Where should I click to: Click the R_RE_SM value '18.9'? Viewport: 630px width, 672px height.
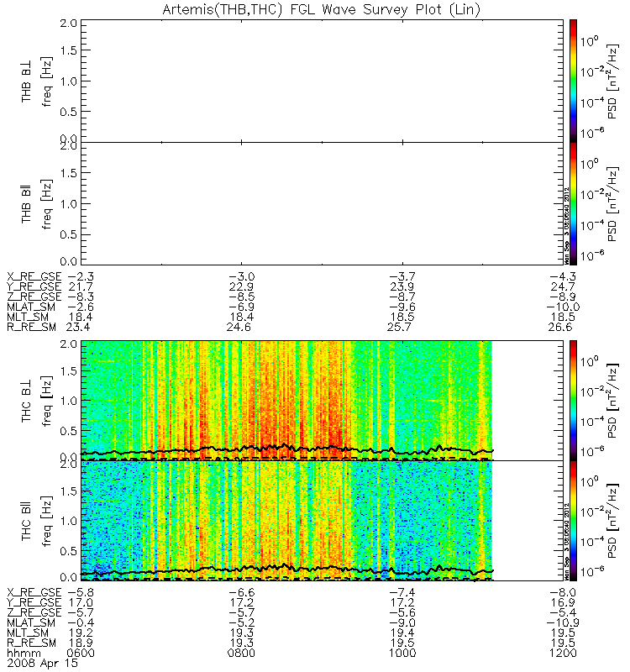81,643
